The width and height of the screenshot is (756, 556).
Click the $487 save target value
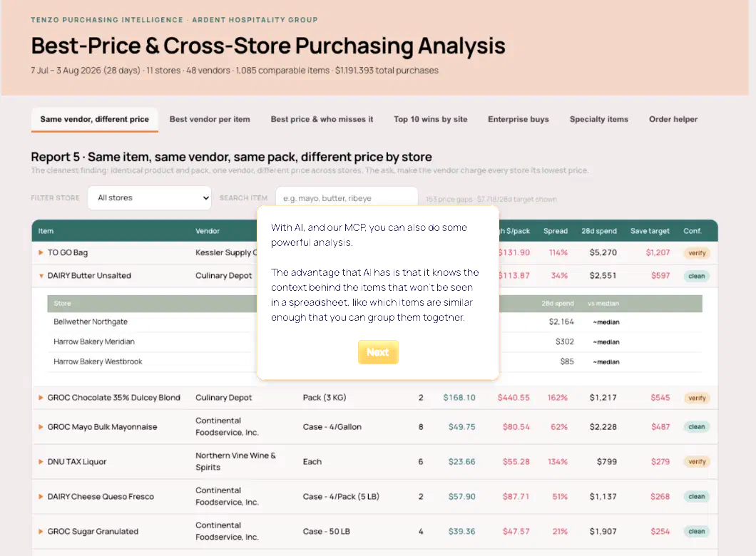[660, 427]
